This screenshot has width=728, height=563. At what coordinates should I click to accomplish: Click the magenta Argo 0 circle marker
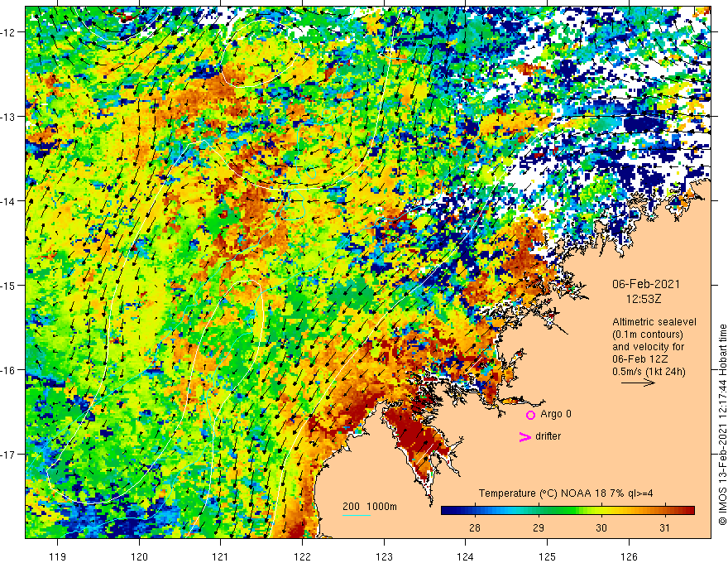tap(530, 415)
